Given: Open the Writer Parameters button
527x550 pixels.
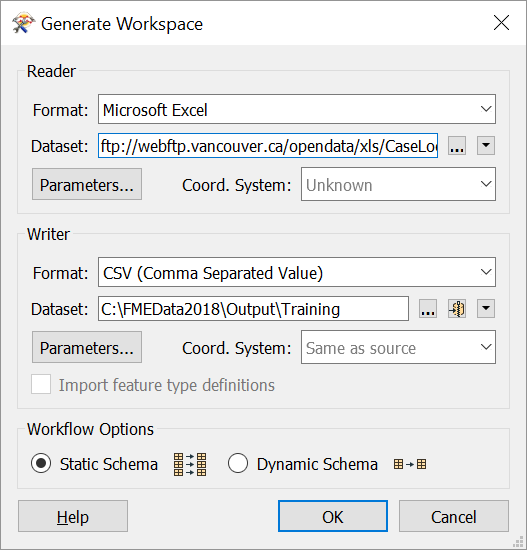Looking at the screenshot, I should pyautogui.click(x=87, y=347).
